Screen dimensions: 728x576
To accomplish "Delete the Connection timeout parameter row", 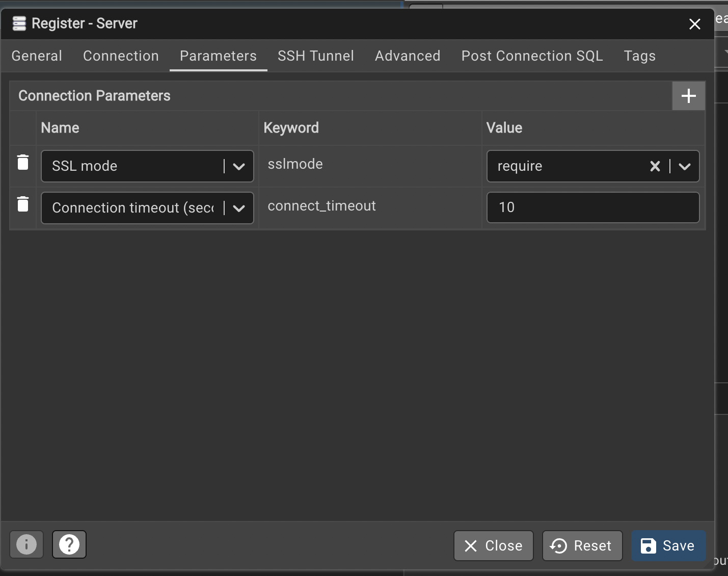I will [x=23, y=204].
